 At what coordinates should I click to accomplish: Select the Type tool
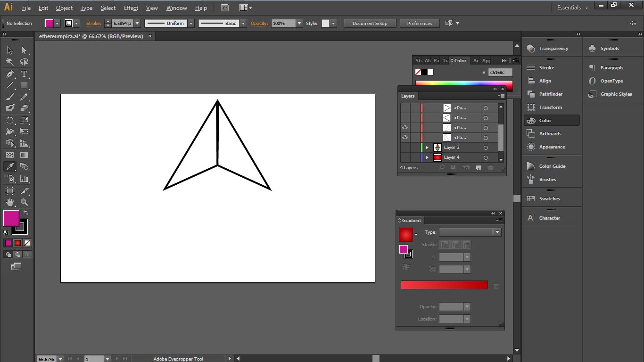pos(24,74)
